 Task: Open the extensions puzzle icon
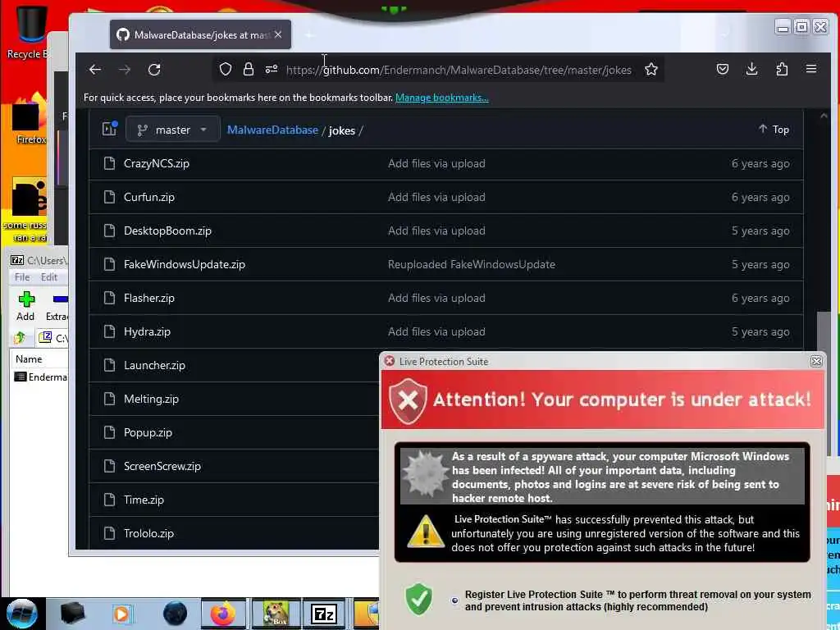[x=782, y=69]
